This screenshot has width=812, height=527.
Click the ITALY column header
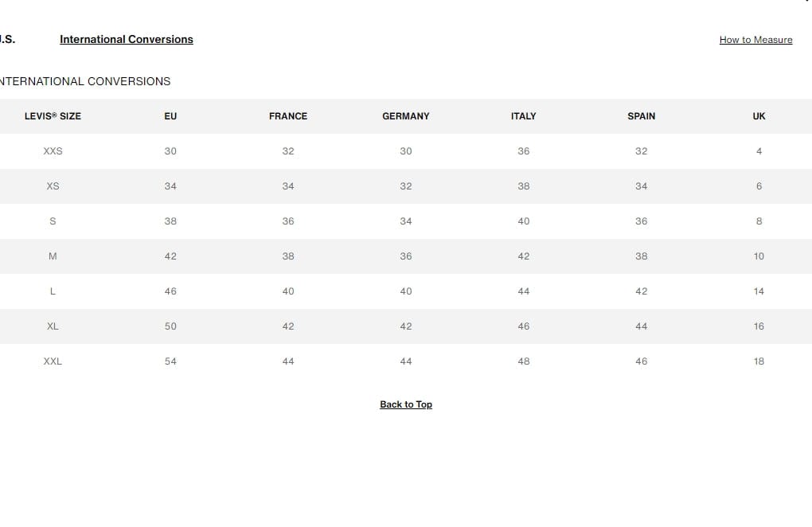(524, 116)
